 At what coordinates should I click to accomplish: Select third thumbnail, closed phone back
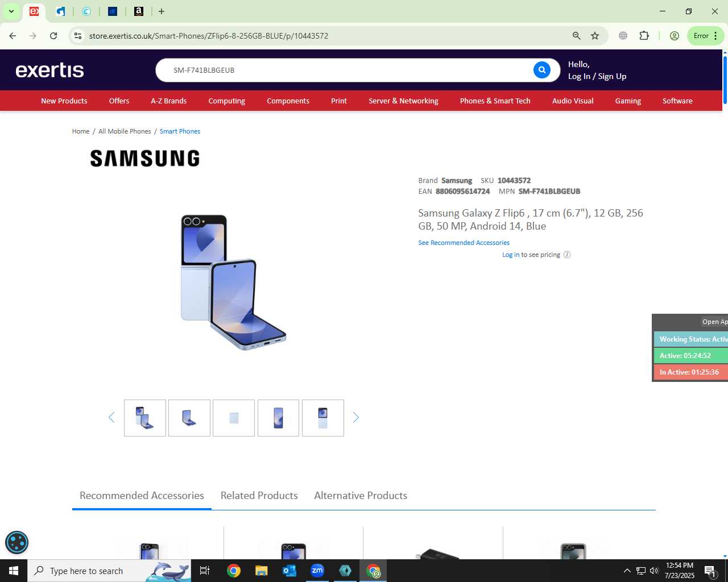point(234,418)
